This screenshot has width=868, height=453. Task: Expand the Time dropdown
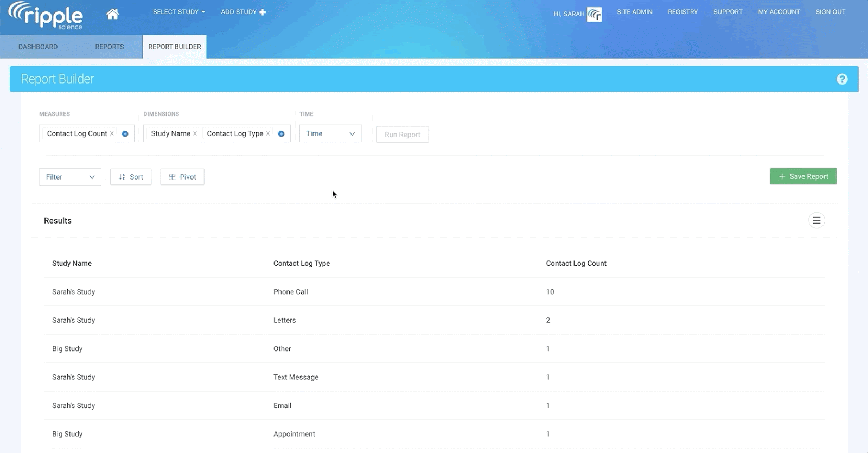[x=330, y=133]
